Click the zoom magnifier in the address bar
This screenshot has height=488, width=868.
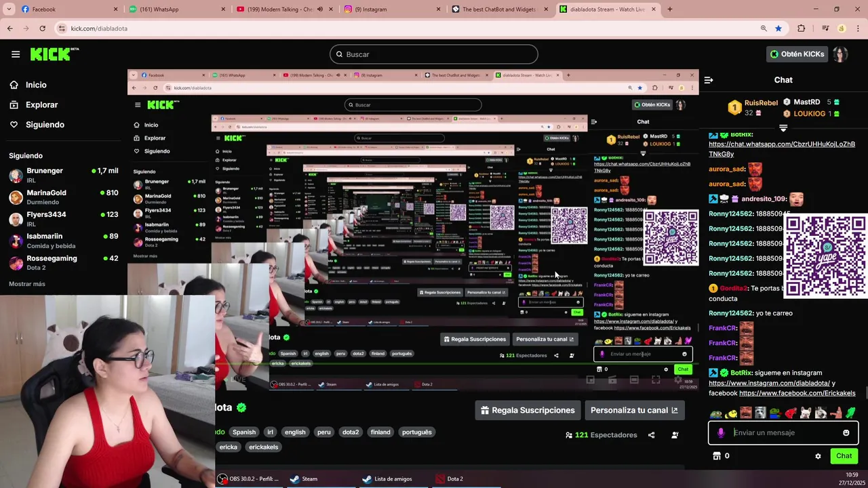click(x=764, y=28)
